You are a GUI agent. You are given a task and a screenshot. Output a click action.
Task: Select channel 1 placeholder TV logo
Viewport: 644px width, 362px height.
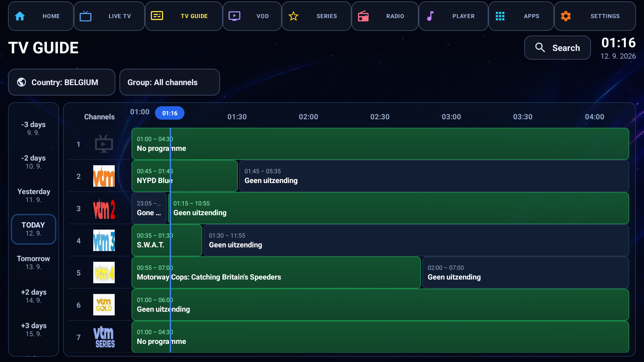[x=104, y=144]
